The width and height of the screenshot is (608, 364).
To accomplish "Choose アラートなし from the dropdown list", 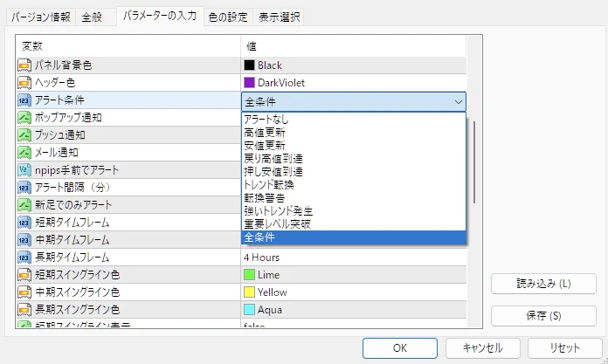I will (x=266, y=120).
